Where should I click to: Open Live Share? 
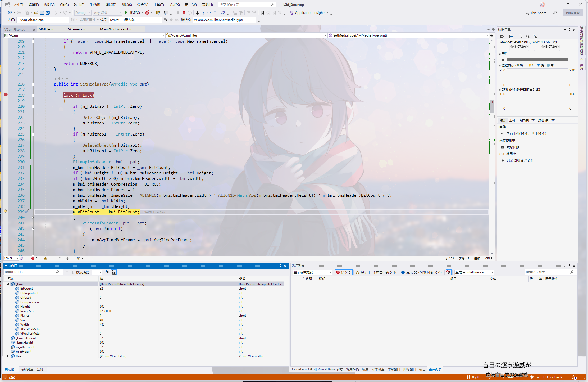[x=536, y=13]
